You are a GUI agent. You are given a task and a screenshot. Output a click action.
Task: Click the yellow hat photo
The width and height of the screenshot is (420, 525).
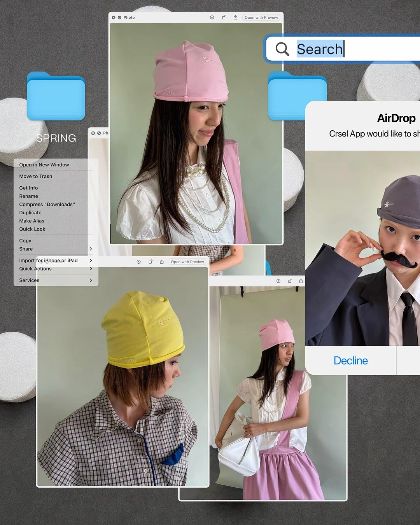[123, 376]
